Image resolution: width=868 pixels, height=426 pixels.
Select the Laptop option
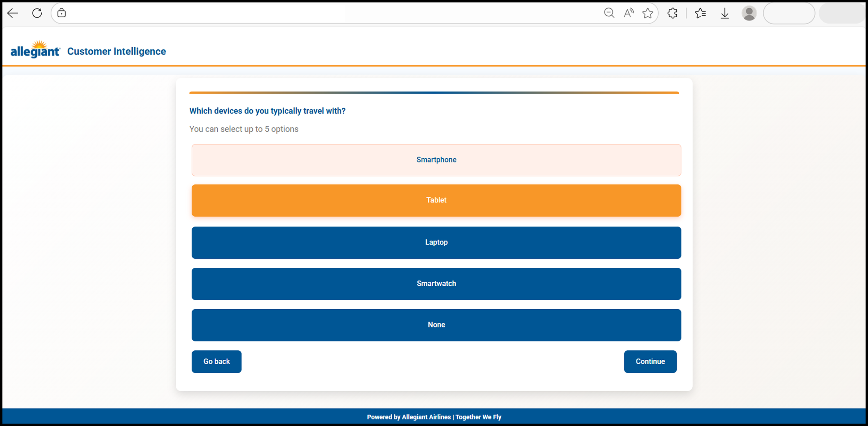click(x=436, y=242)
